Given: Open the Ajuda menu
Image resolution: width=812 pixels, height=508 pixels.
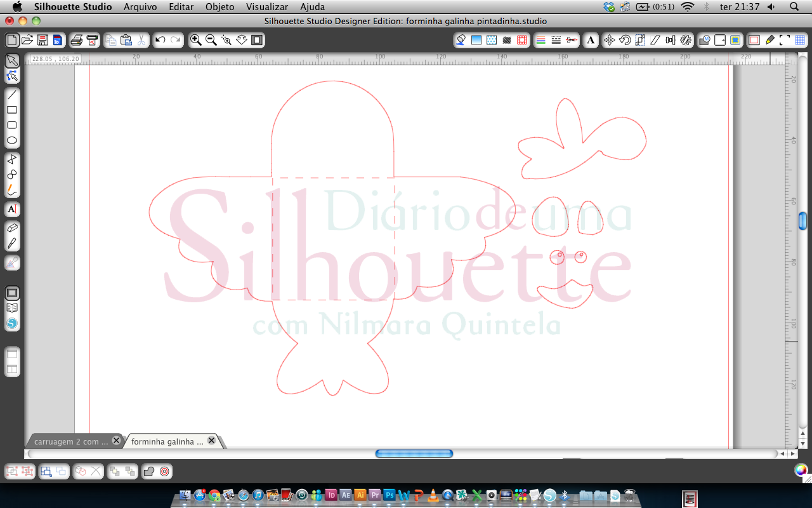Looking at the screenshot, I should click(313, 7).
